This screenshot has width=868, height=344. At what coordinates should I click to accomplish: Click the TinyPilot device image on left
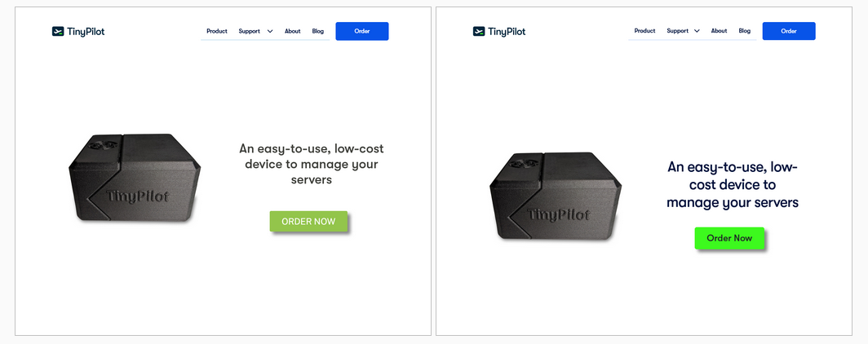[135, 178]
